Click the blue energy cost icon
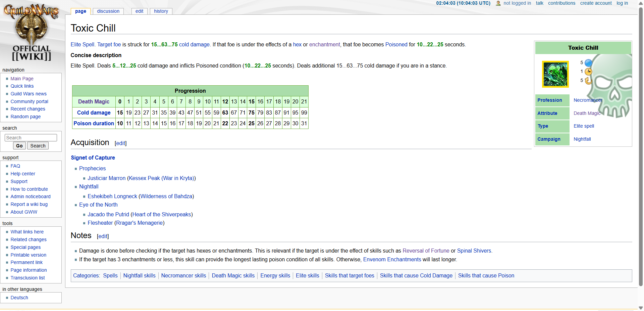Viewport: 644px width, 311px height. pos(588,63)
